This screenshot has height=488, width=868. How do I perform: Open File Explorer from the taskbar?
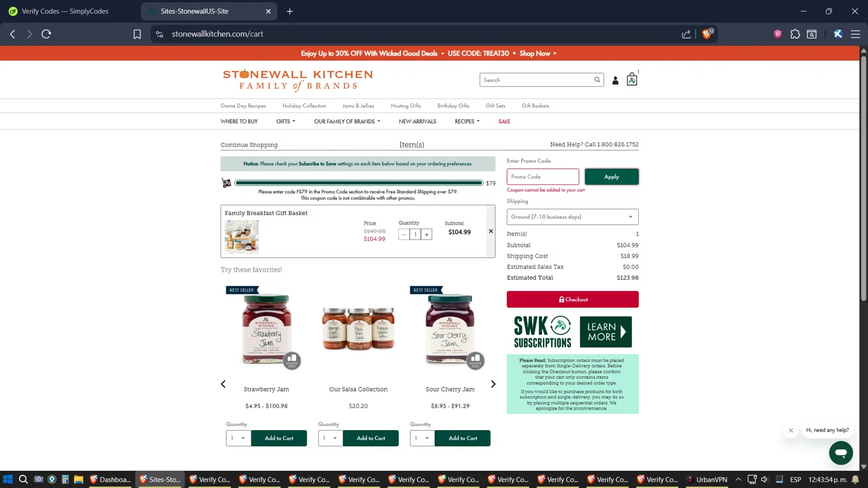(79, 479)
